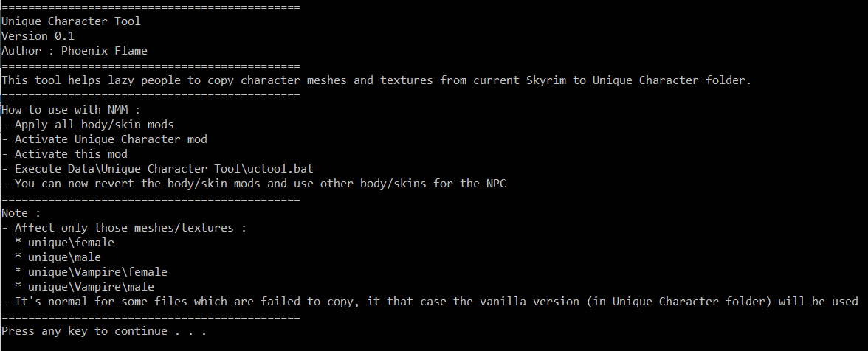Click the "Note :" heading

coord(21,213)
